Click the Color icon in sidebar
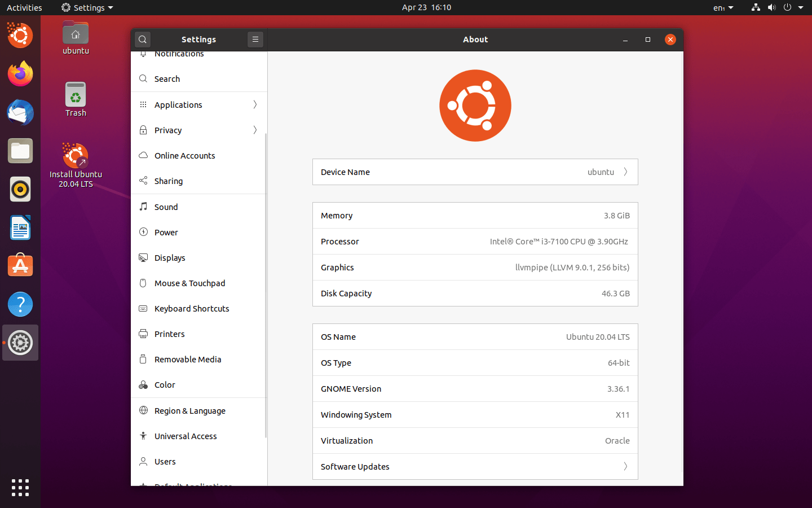Image resolution: width=812 pixels, height=508 pixels. click(x=143, y=384)
